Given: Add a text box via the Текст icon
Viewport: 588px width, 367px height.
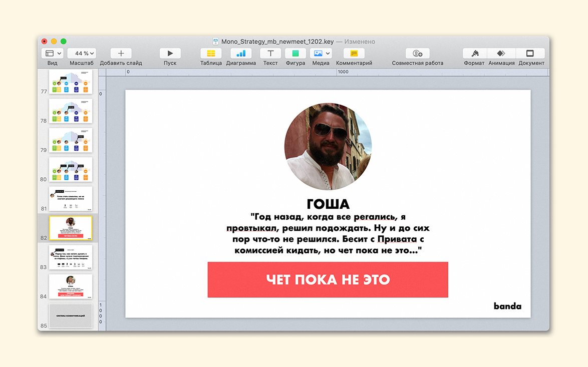Looking at the screenshot, I should click(270, 53).
